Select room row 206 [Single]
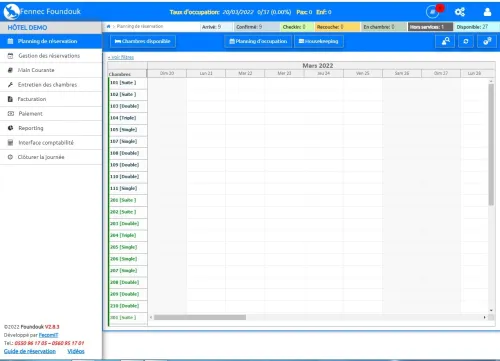 tap(128, 259)
